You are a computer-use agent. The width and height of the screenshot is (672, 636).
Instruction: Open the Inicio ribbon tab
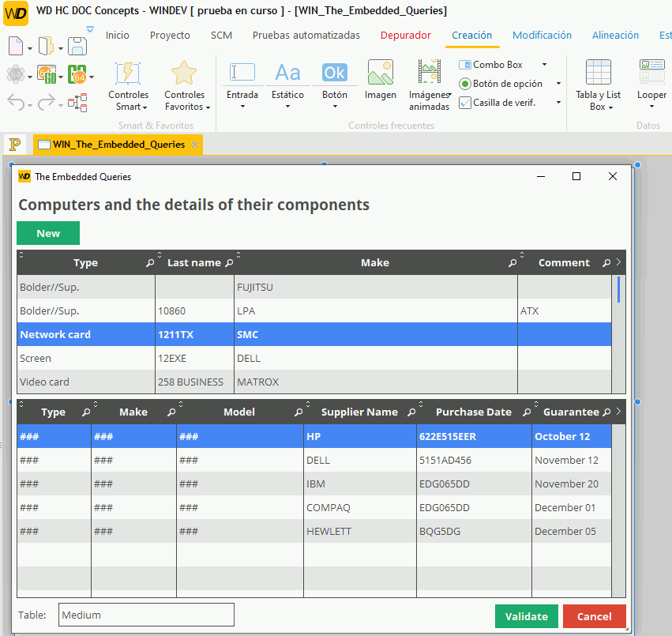(118, 36)
